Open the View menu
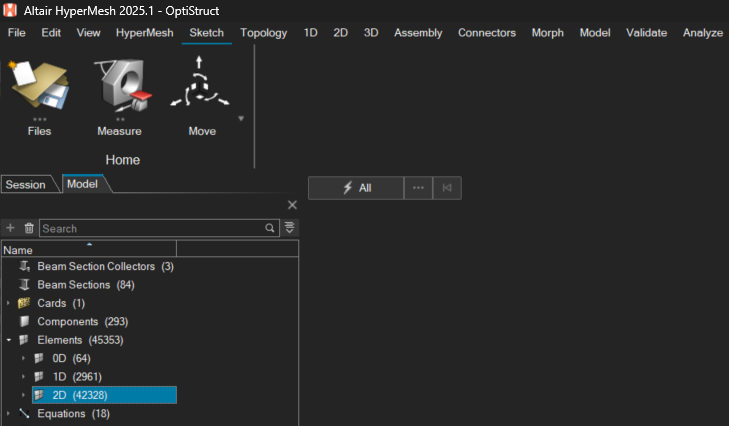The height and width of the screenshot is (426, 729). click(88, 33)
